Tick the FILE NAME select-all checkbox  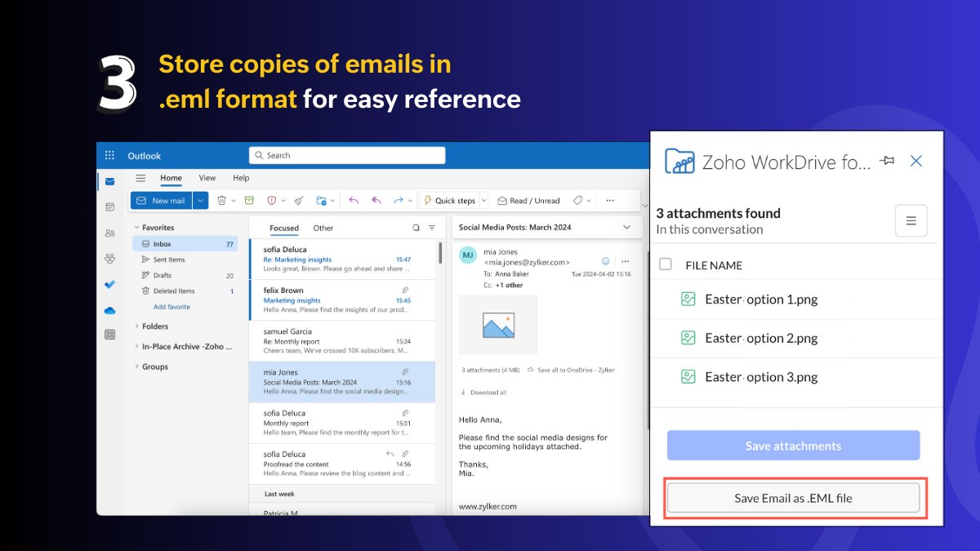point(666,264)
